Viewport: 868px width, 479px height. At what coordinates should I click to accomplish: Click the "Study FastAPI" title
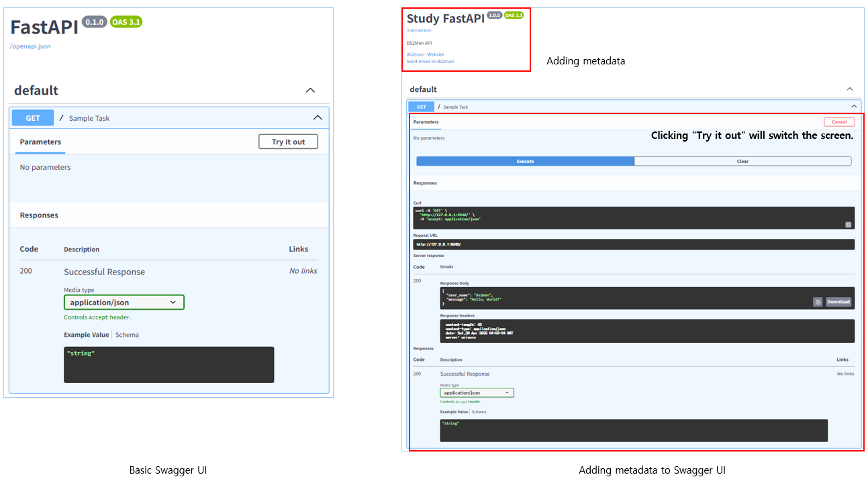coord(446,19)
